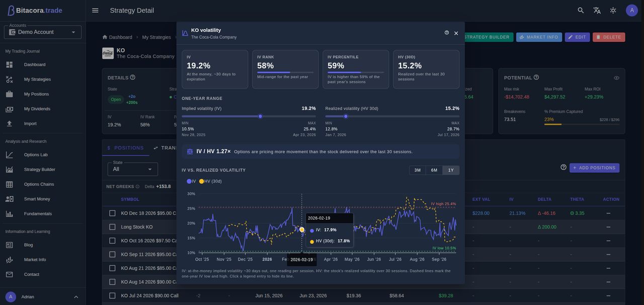Check the KO Aug 21 2026 $85.00 row checkbox
Viewport: 644px width, 305px height.
112,268
